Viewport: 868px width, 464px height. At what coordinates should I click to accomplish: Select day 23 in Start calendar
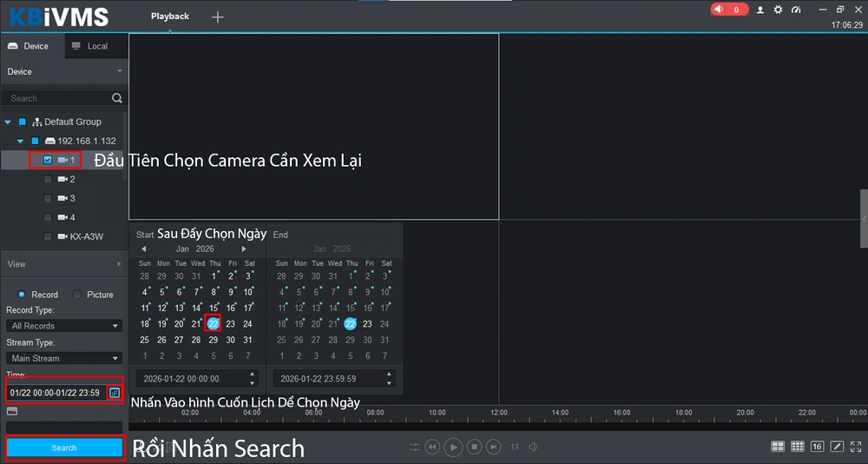[x=230, y=324]
